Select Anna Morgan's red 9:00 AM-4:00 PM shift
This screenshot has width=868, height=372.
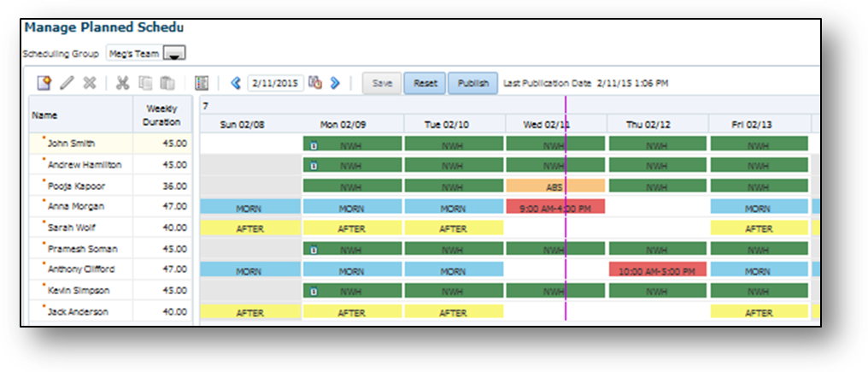pos(555,207)
